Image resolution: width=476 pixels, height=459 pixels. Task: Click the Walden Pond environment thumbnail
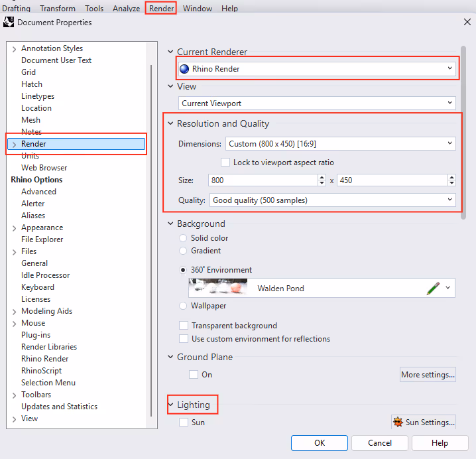pyautogui.click(x=218, y=287)
